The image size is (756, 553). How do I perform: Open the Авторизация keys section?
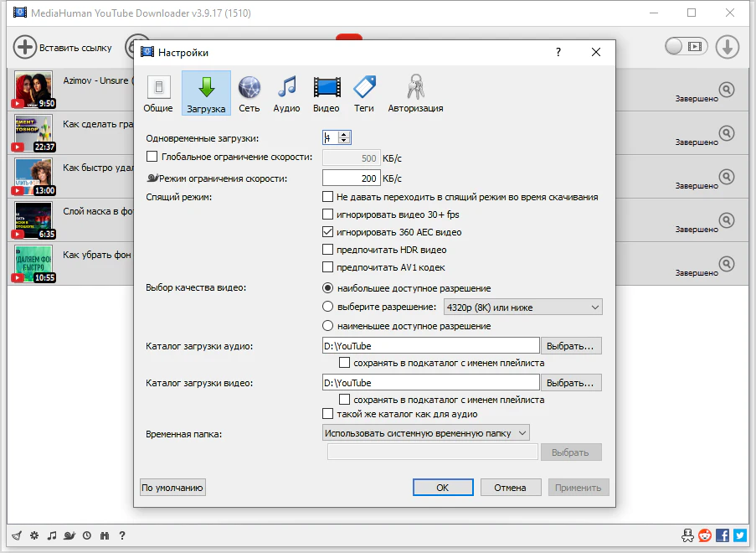[415, 93]
